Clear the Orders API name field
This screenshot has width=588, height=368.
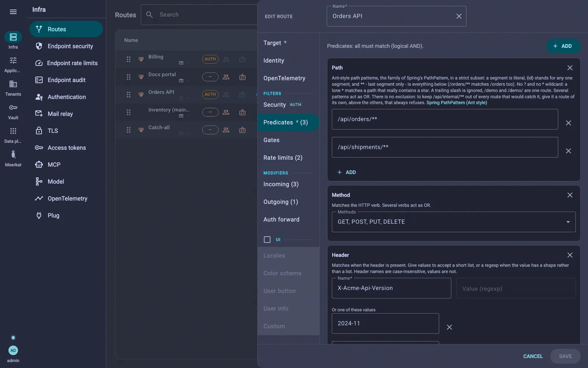(459, 16)
